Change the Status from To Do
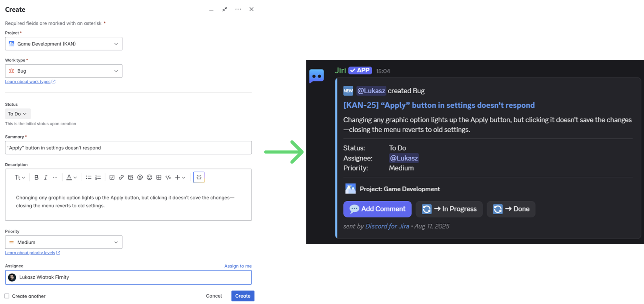Screen dimensions: 644x304 (x=17, y=114)
